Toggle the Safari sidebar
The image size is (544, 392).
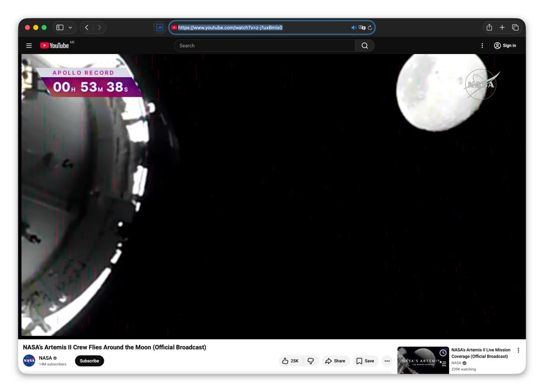coord(60,27)
